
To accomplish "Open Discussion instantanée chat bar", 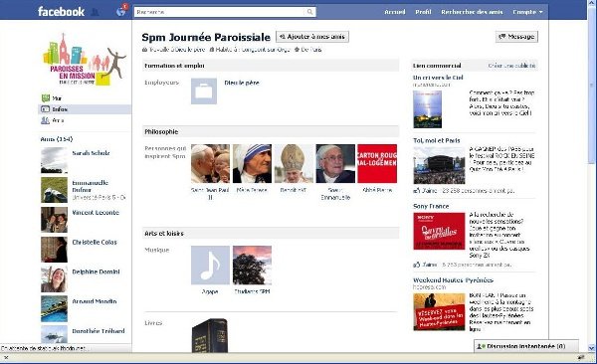I will coord(525,346).
